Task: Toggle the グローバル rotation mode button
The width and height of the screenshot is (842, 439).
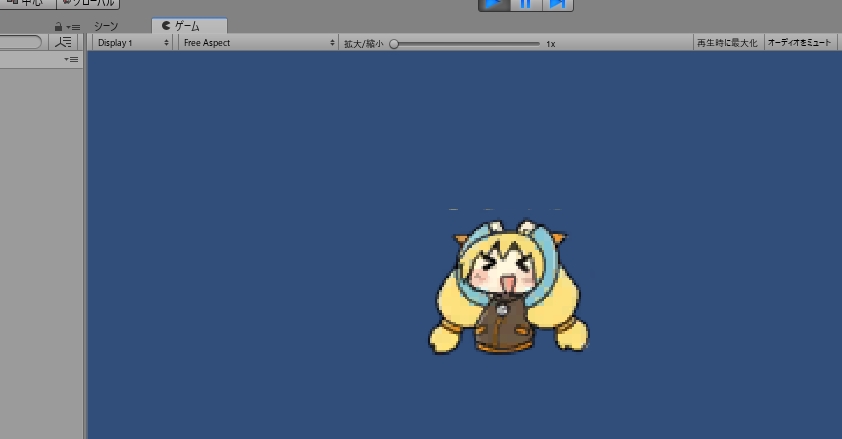Action: 88,3
